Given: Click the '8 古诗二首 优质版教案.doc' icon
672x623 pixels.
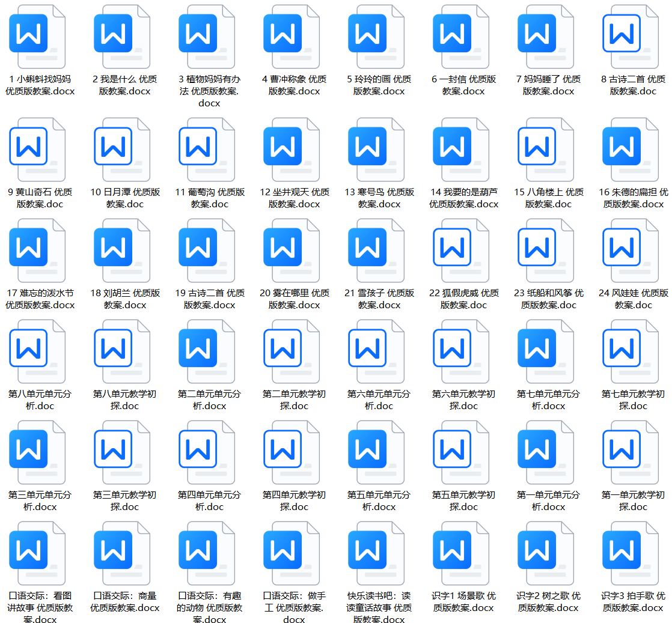Looking at the screenshot, I should pos(631,37).
